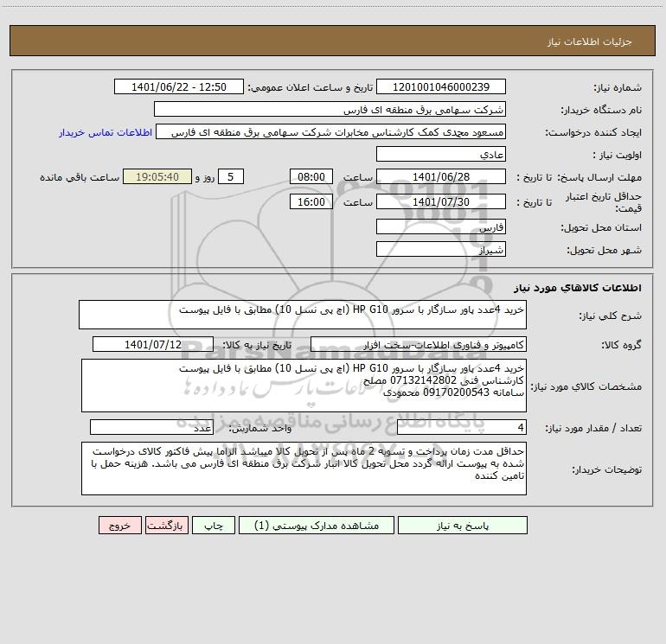This screenshot has height=644, width=666.
Task: Click the 'گروه کالا:' label
Action: point(621,345)
